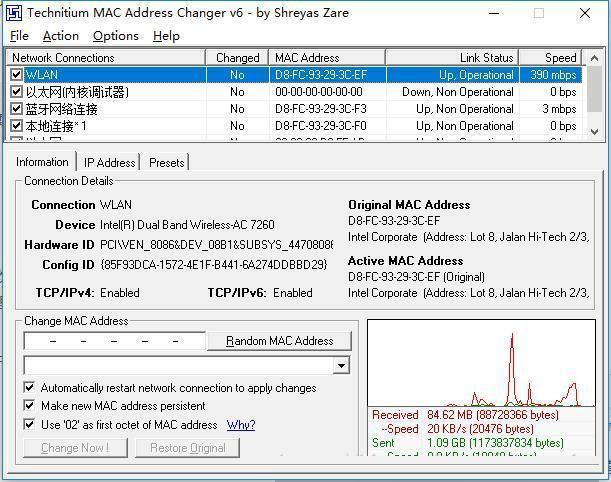
Task: Click the Original MAC Address value D8-FC-93-29-3C-EF
Action: 394,221
